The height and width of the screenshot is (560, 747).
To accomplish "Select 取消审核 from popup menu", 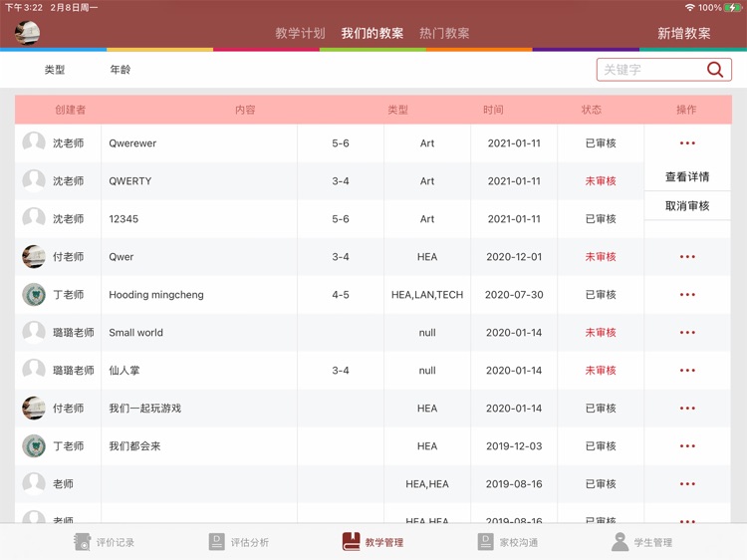I will [x=687, y=206].
